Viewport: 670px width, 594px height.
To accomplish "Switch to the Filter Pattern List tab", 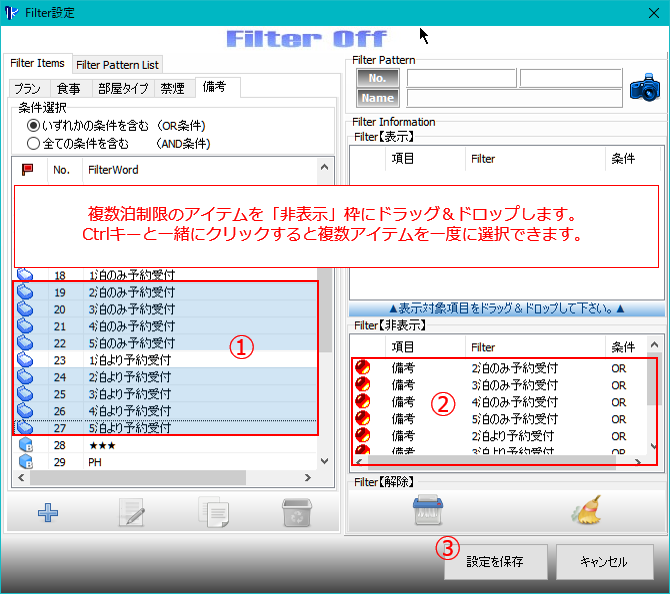I will (x=117, y=65).
